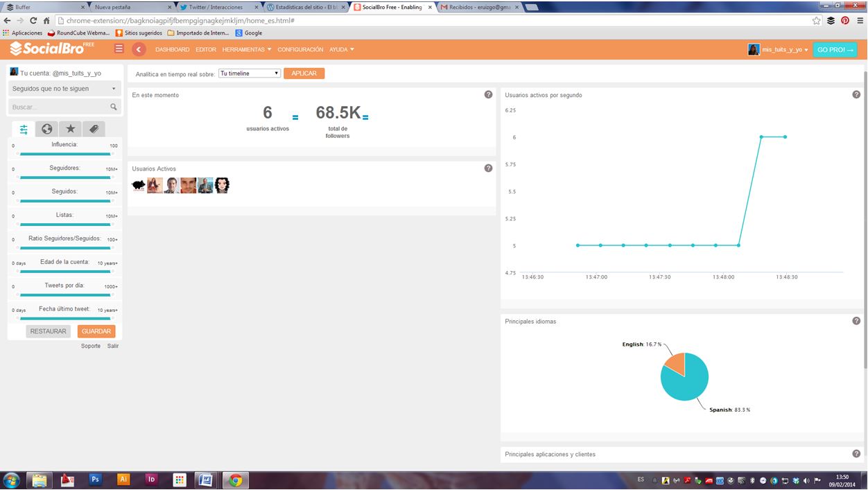Click help icon on Principales idiomas panel
The width and height of the screenshot is (868, 490).
pyautogui.click(x=856, y=321)
